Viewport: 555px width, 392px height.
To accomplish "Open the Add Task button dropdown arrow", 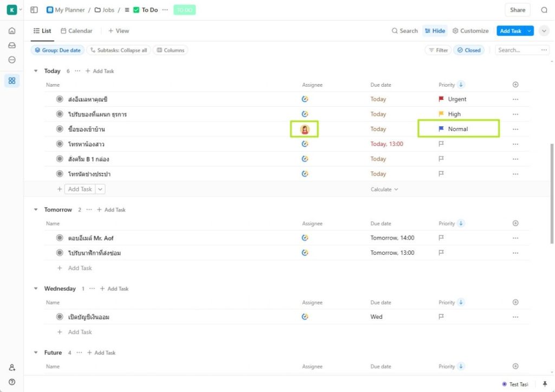I will tap(529, 31).
